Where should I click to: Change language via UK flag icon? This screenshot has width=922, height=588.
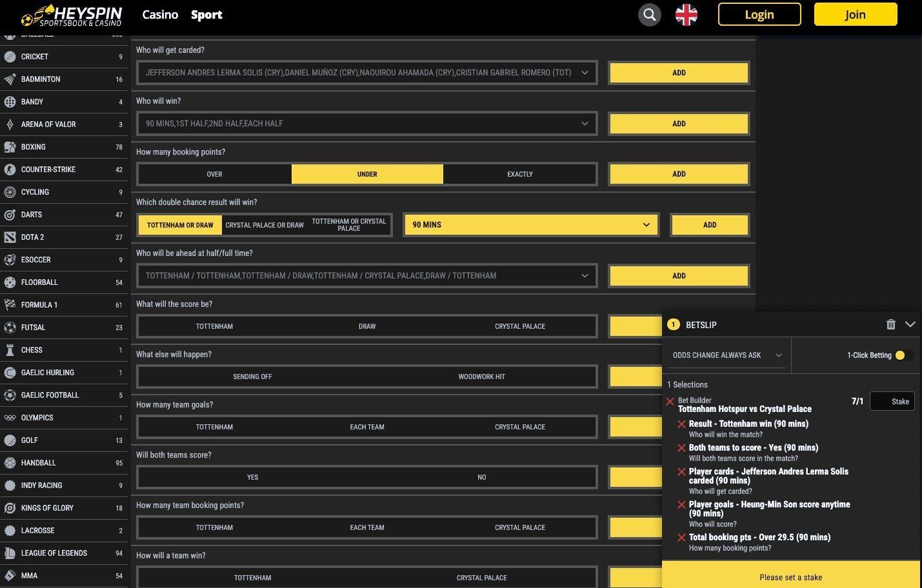click(x=686, y=14)
